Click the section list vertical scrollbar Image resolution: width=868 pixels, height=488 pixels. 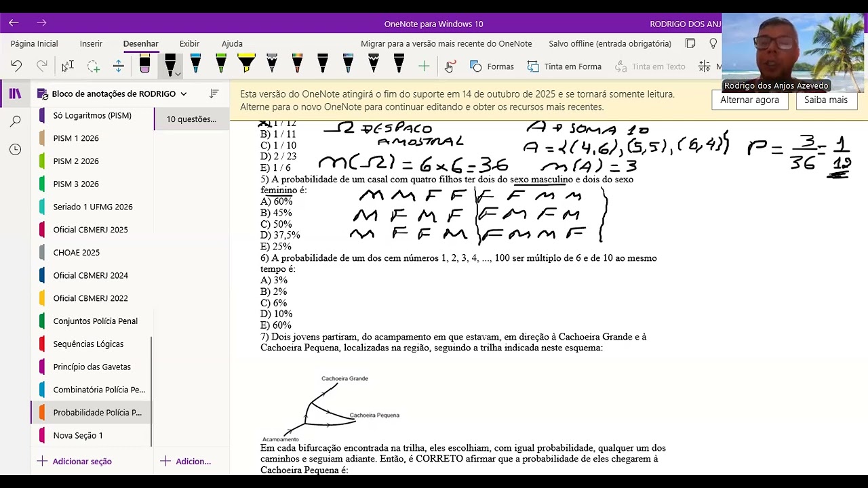[x=151, y=392]
